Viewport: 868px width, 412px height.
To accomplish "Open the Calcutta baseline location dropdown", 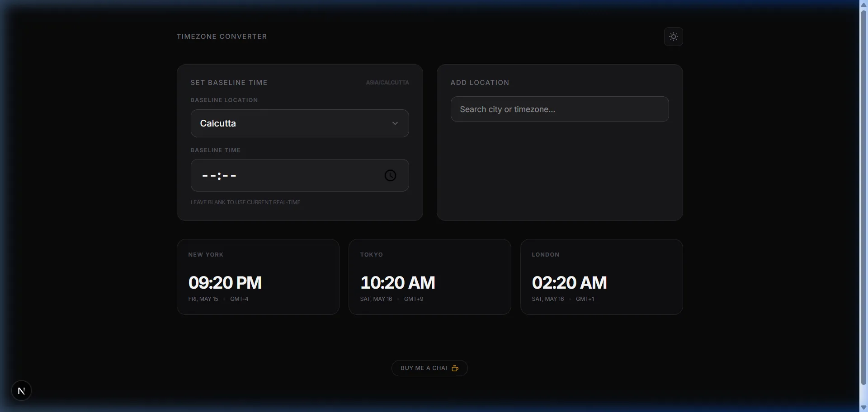I will pyautogui.click(x=300, y=123).
